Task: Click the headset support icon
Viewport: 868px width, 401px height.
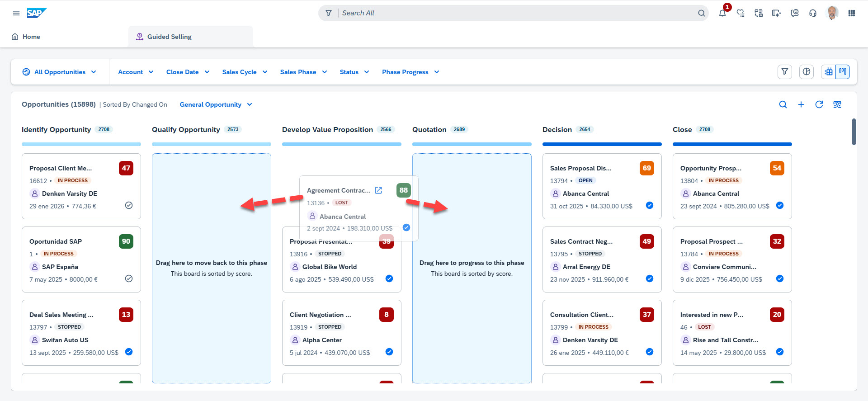Action: 813,13
